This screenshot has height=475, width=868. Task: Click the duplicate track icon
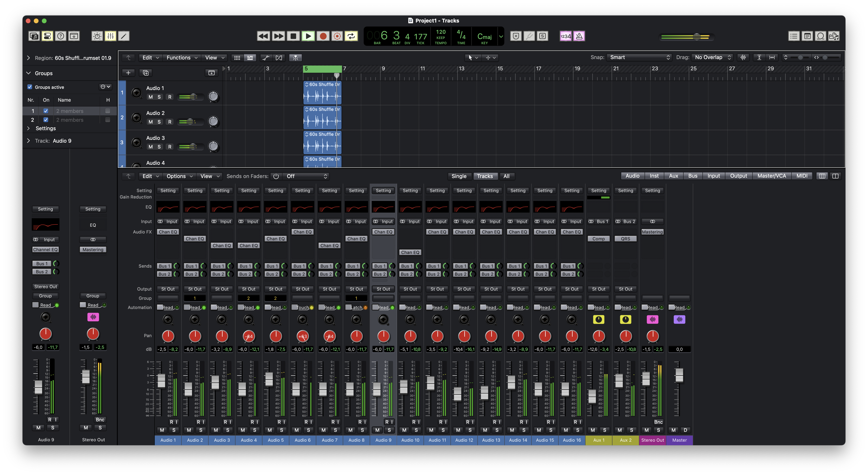click(x=145, y=73)
